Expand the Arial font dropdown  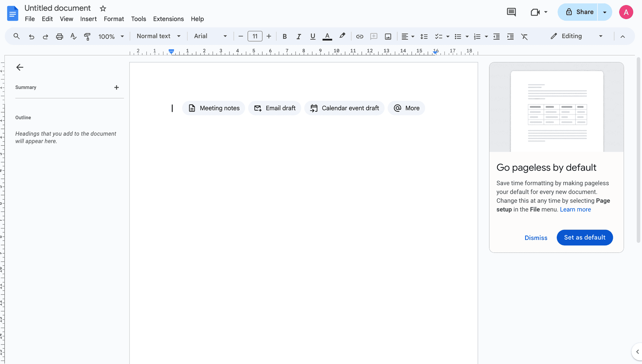[210, 36]
